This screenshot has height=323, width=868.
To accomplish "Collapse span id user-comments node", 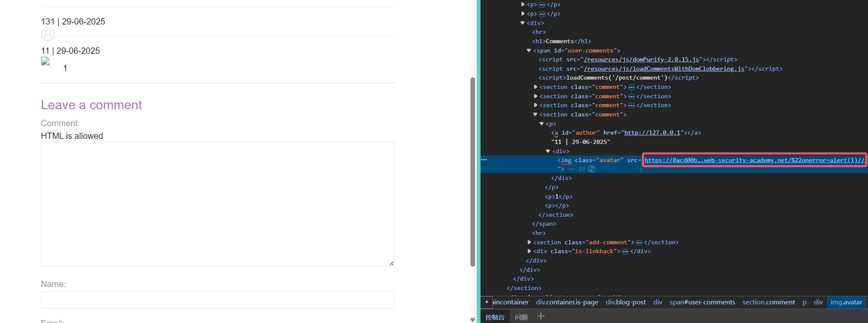I will click(529, 50).
